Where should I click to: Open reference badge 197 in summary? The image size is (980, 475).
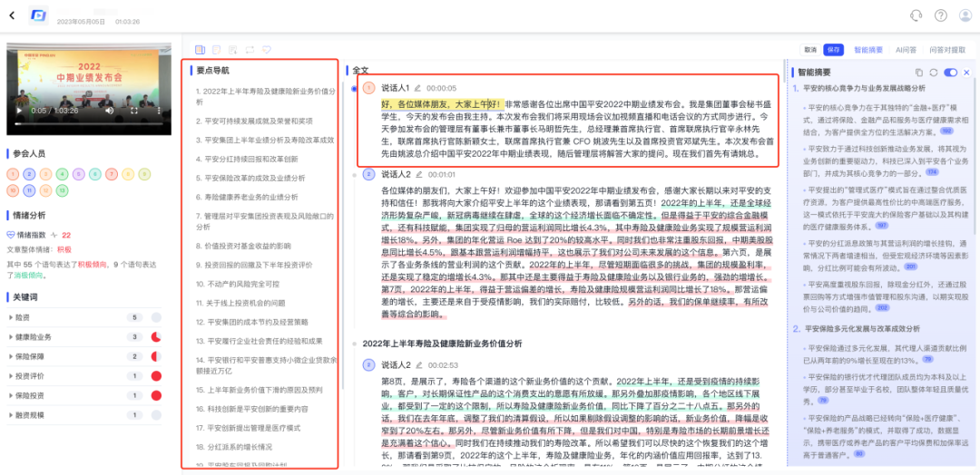(883, 226)
